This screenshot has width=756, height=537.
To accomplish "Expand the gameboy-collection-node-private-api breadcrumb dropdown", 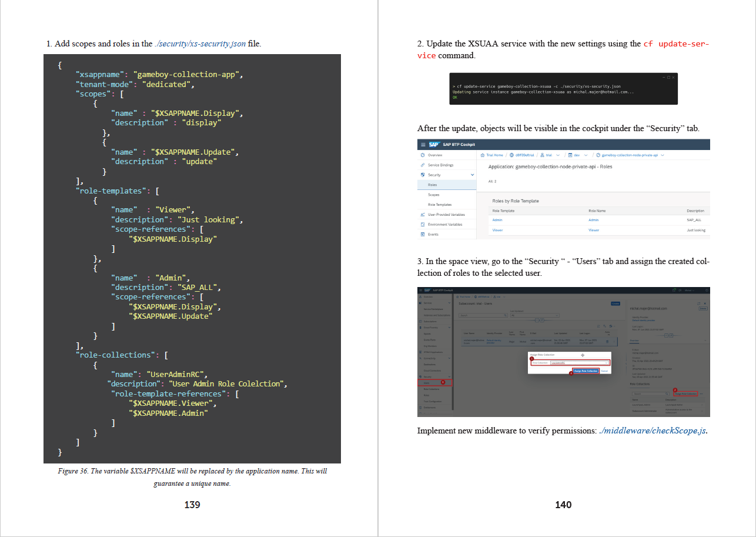I will click(x=663, y=155).
